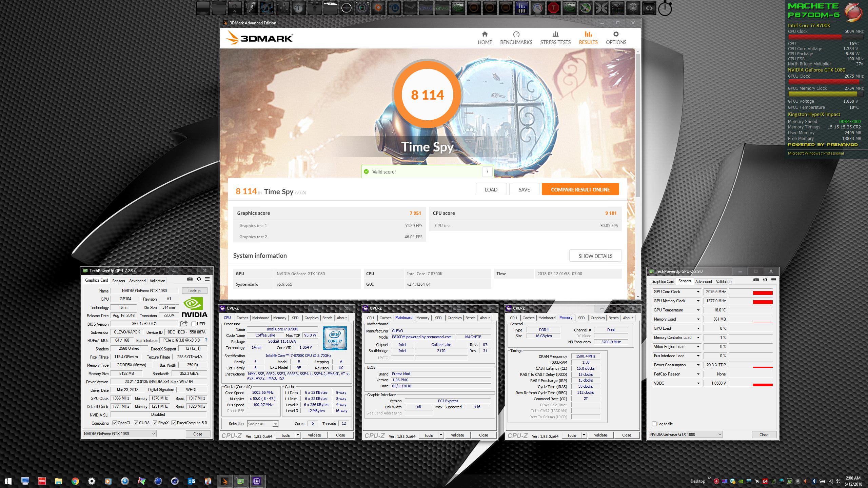This screenshot has width=868, height=488.
Task: Click SHOW DETAILS for system information
Action: (x=595, y=256)
